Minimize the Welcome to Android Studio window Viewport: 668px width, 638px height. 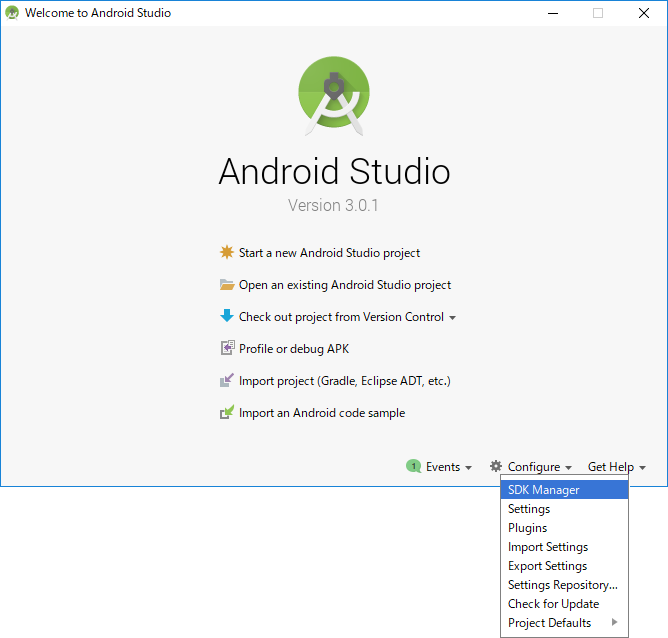(553, 13)
